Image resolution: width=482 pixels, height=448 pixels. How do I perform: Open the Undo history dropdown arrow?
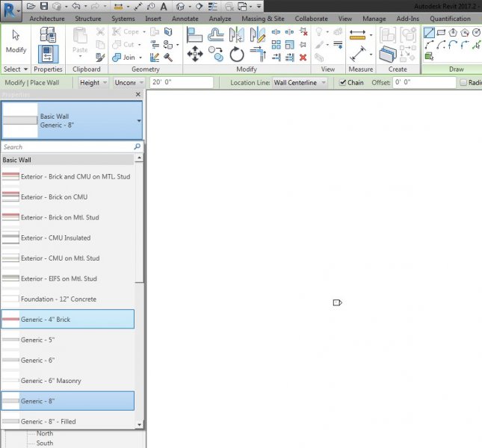[x=85, y=6]
